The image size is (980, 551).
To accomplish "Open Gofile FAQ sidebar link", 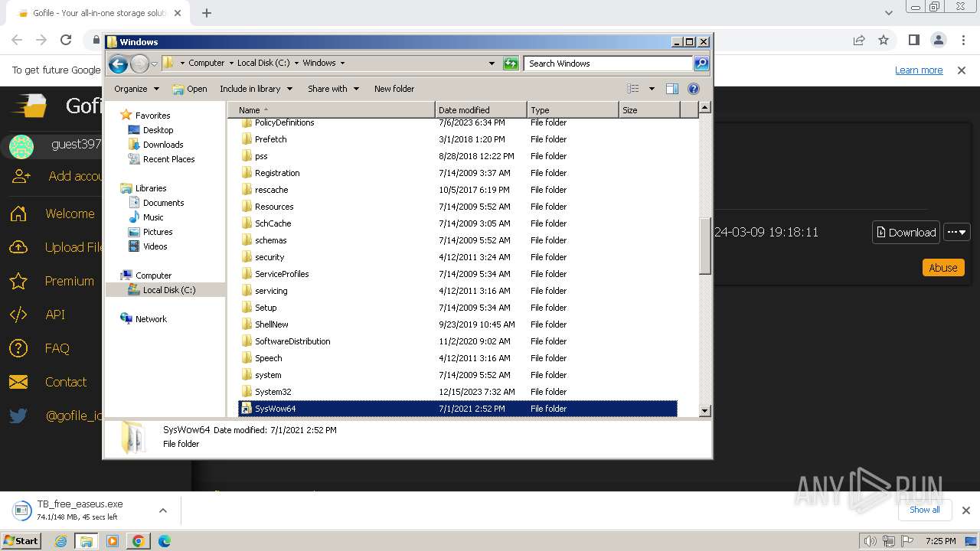I will (57, 348).
